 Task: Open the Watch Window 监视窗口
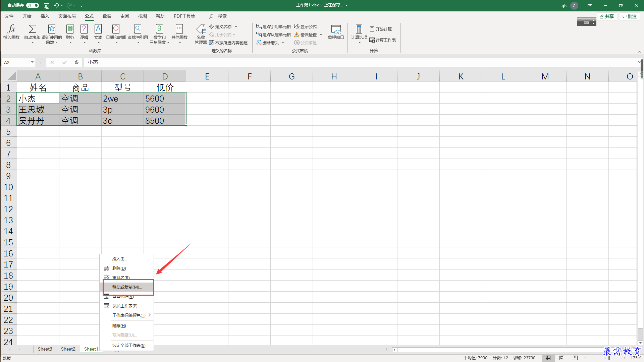coord(336,32)
